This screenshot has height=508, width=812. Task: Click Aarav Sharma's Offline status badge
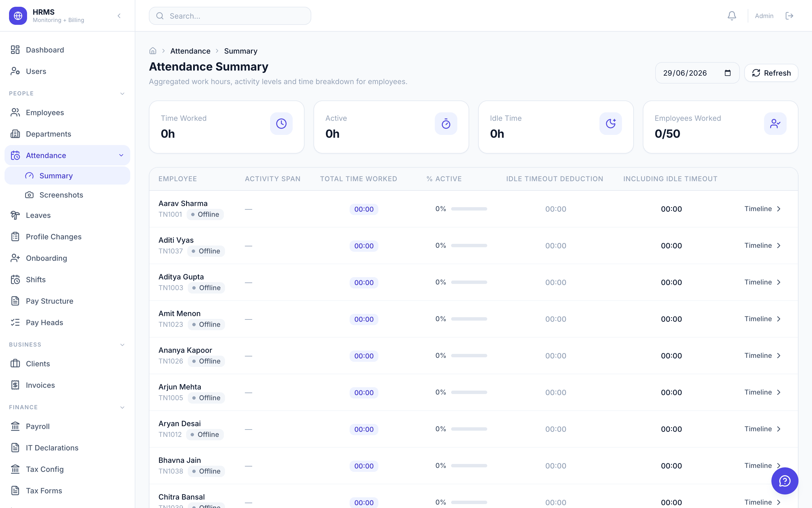205,214
